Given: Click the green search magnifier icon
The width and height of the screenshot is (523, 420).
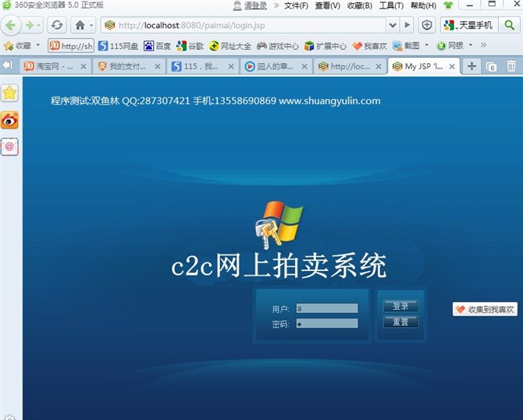Looking at the screenshot, I should [x=510, y=25].
